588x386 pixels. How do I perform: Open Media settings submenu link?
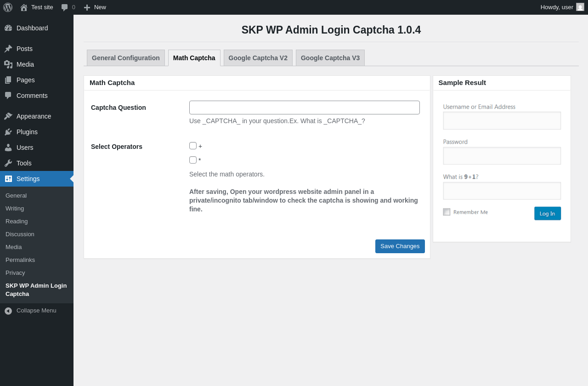[14, 247]
